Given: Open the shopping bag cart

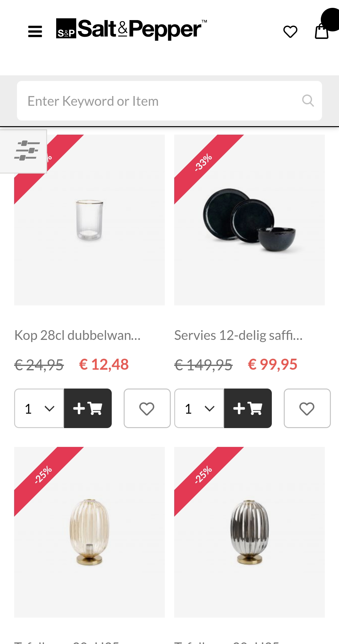Looking at the screenshot, I should [x=322, y=31].
